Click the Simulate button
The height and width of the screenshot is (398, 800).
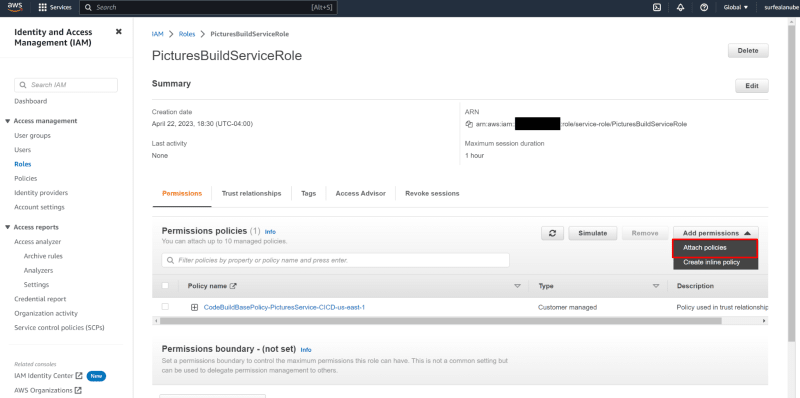593,233
